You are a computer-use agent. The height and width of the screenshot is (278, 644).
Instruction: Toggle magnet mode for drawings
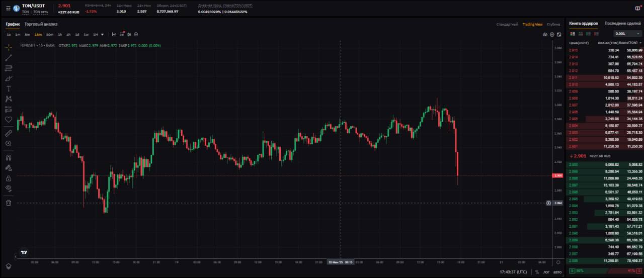(x=9, y=157)
